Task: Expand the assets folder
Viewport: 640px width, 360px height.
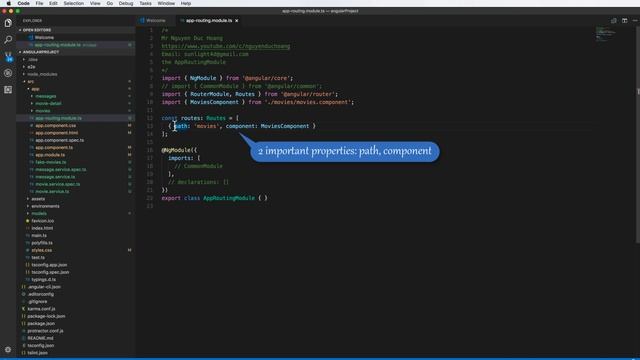Action: (38, 199)
